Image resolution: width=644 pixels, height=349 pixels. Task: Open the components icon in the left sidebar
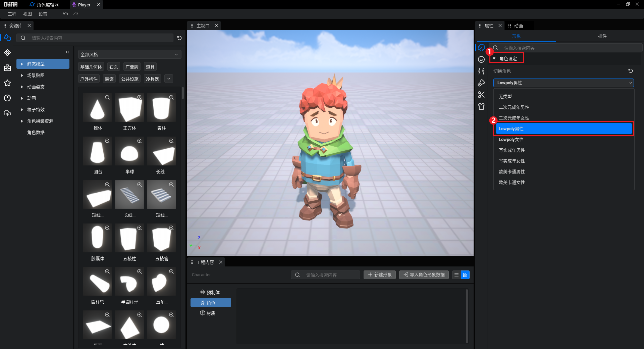tap(7, 53)
